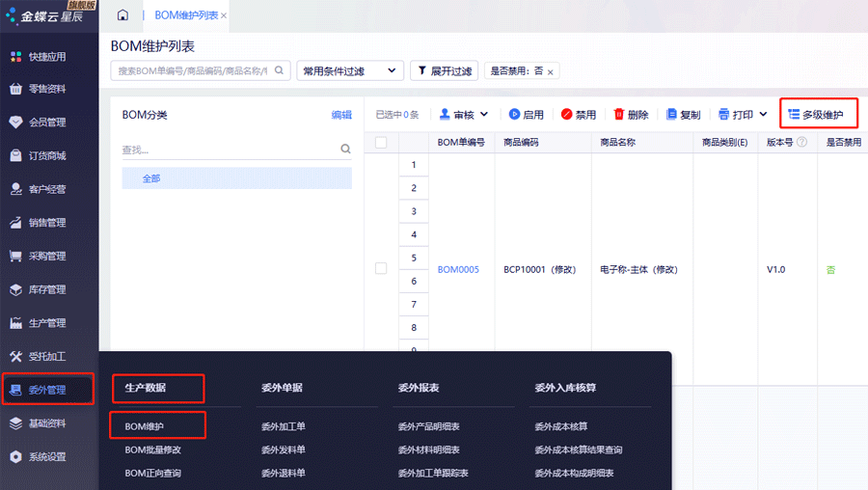
Task: Open 委外产品明细表 report
Action: point(428,426)
